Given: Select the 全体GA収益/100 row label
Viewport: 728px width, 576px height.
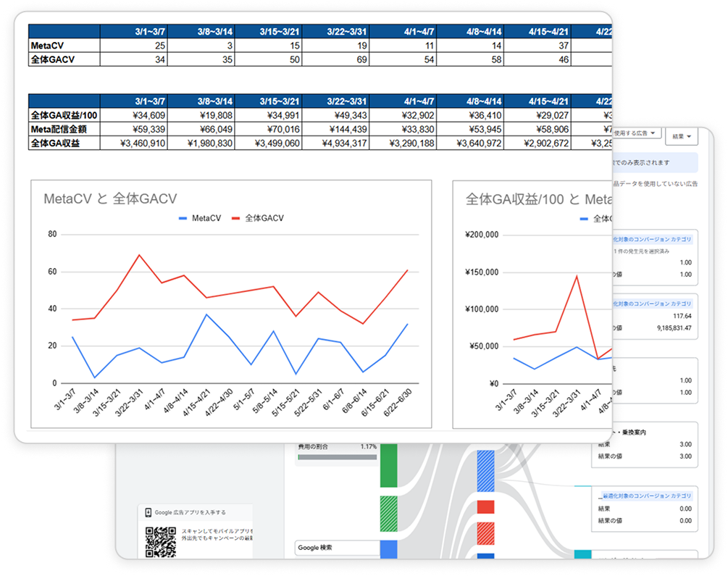Looking at the screenshot, I should pos(64,115).
